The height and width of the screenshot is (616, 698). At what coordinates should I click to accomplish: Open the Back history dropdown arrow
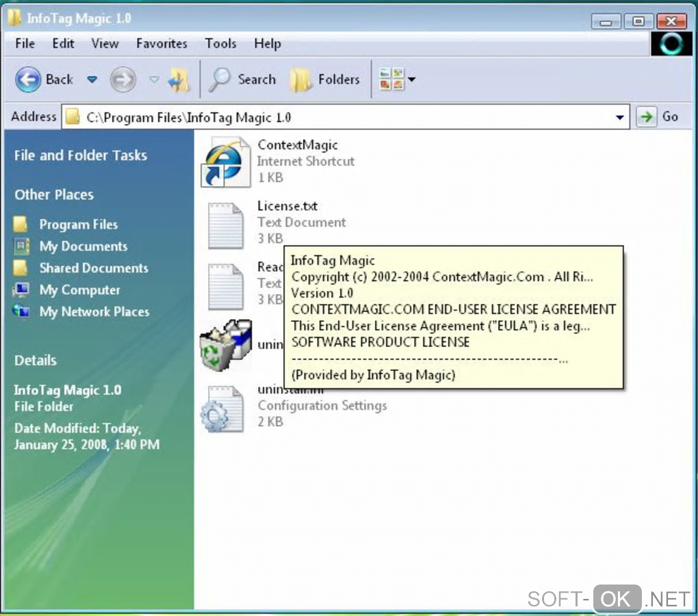[x=92, y=79]
